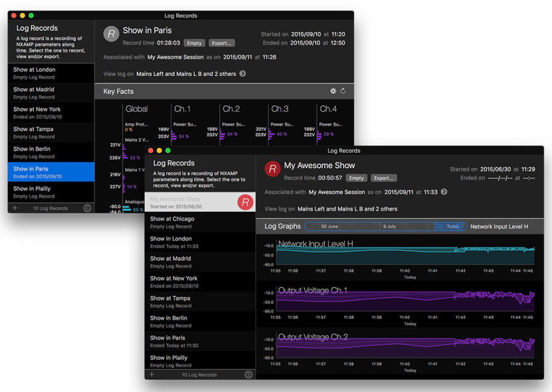This screenshot has width=552, height=392.
Task: Select Network Input Level H graph selector
Action: [x=499, y=226]
